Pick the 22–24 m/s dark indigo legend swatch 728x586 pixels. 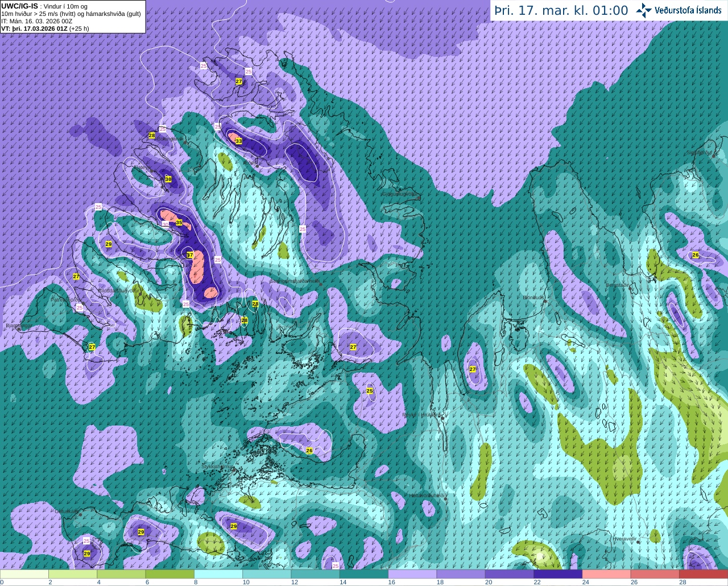tap(558, 574)
